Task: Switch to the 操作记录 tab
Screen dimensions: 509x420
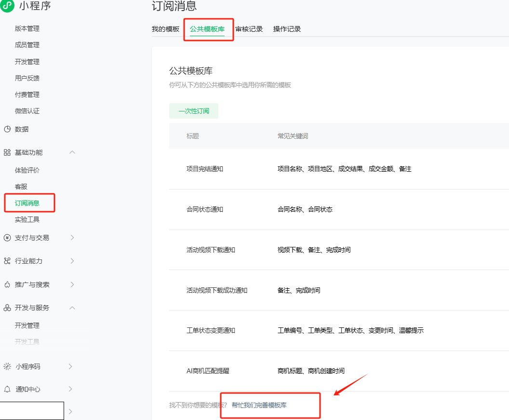Action: tap(287, 28)
